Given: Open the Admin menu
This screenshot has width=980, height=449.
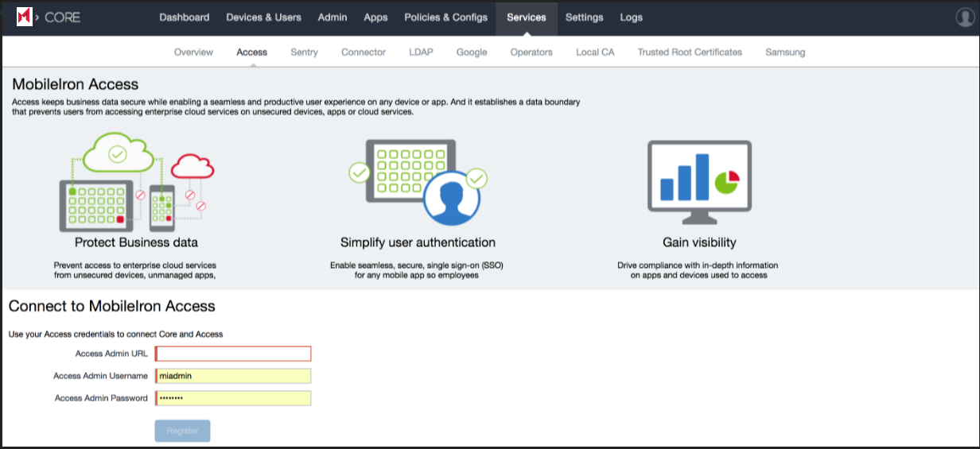Looking at the screenshot, I should click(332, 17).
